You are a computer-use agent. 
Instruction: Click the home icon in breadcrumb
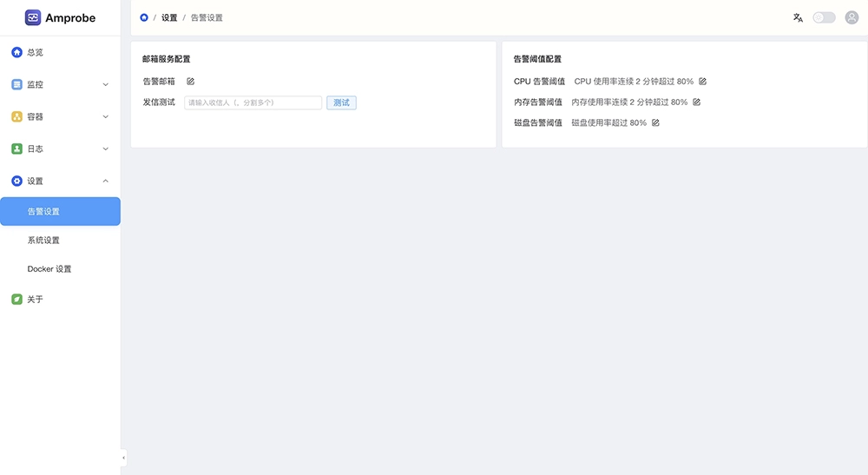click(144, 17)
